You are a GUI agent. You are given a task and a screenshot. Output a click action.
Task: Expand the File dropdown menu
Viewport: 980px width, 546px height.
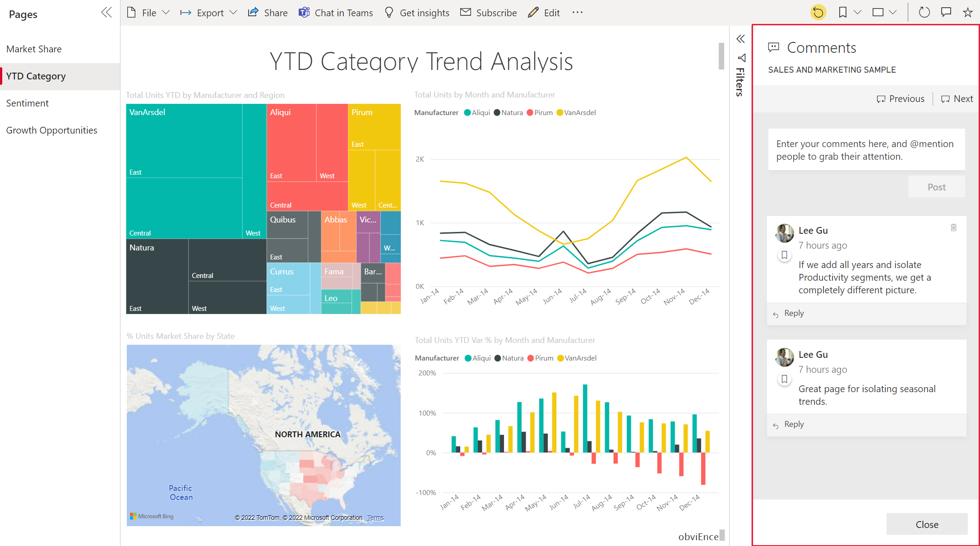coord(149,12)
